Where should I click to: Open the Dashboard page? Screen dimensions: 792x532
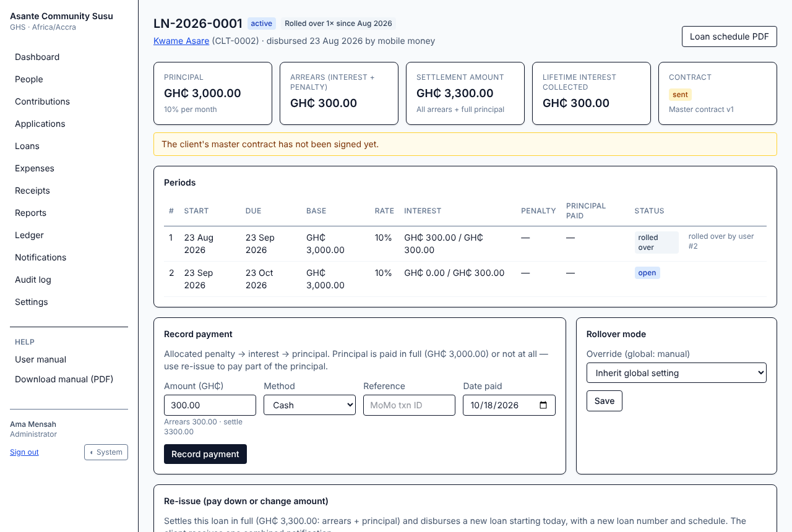click(x=37, y=57)
